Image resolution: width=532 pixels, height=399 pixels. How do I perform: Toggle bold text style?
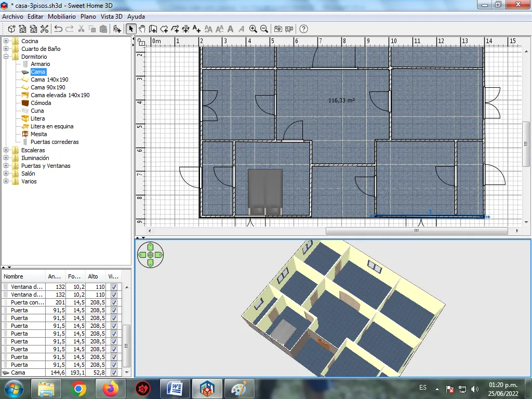tap(230, 29)
